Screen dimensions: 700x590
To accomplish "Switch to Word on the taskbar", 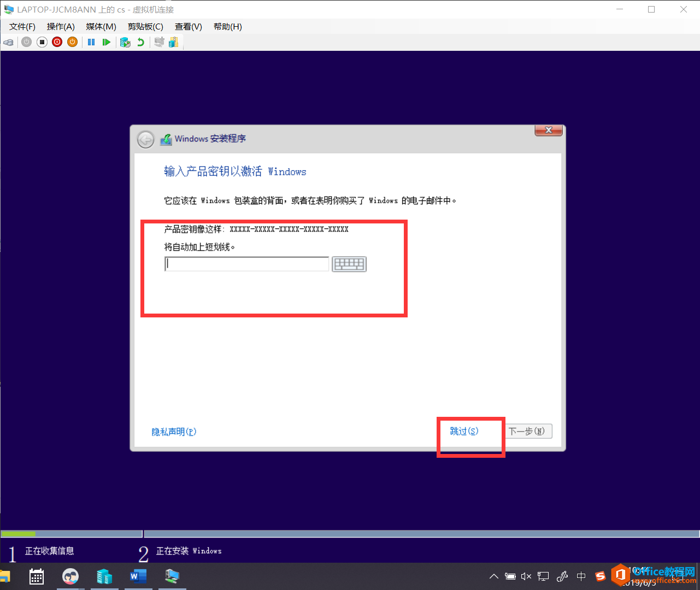I will (x=138, y=576).
